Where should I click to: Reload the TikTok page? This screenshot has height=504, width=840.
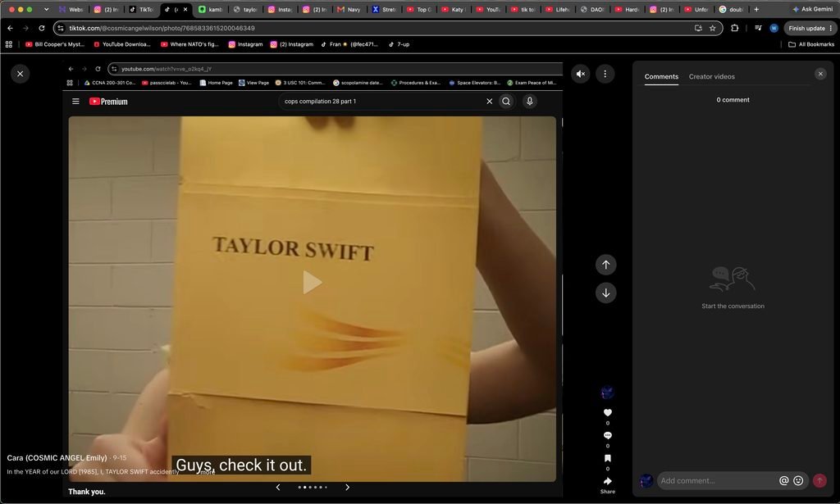tap(42, 28)
